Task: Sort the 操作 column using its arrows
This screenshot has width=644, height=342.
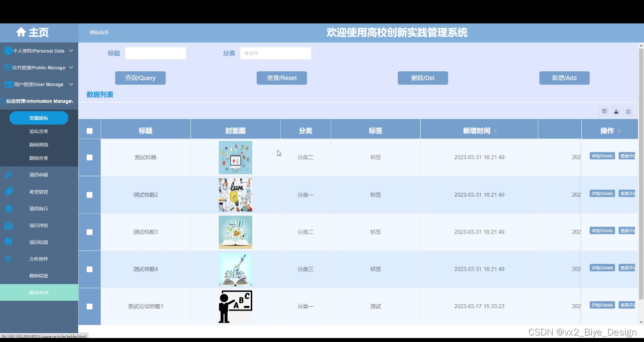Action: (x=619, y=131)
